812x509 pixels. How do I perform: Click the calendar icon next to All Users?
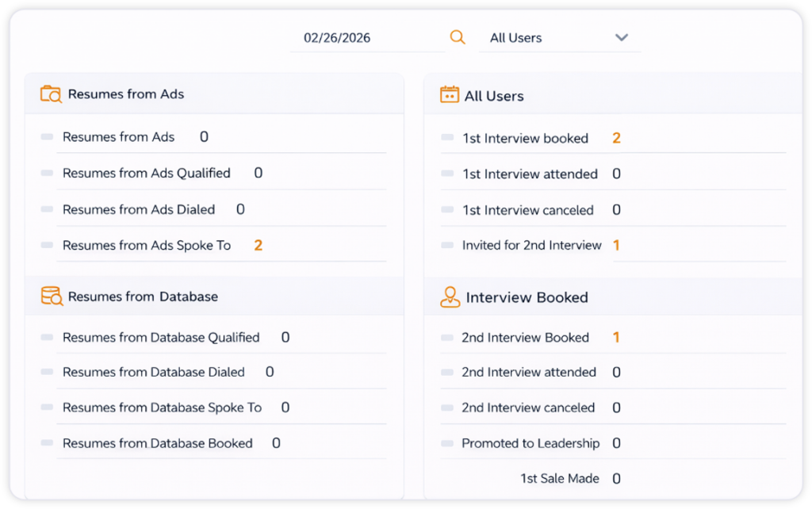[449, 95]
